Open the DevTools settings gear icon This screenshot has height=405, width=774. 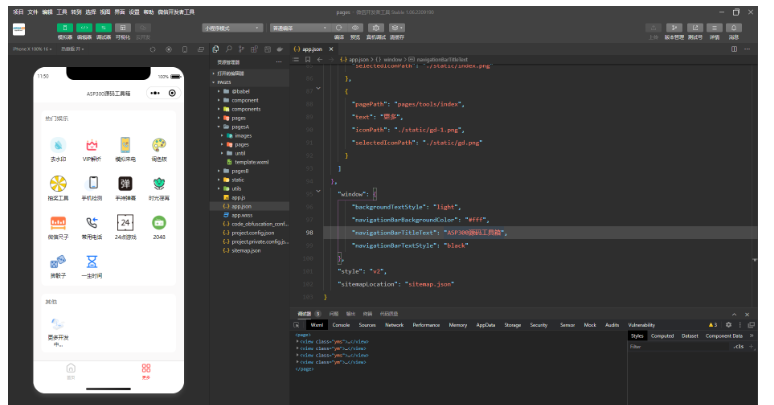(728, 325)
